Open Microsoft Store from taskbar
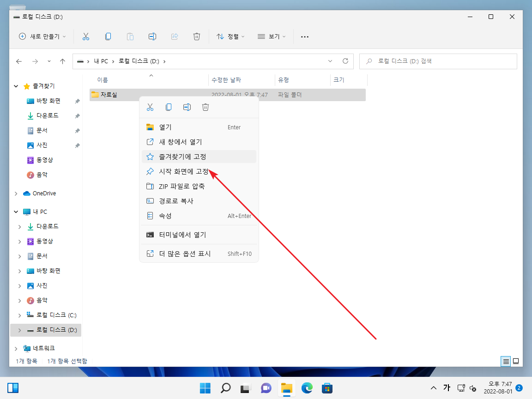The image size is (532, 399). [x=327, y=388]
